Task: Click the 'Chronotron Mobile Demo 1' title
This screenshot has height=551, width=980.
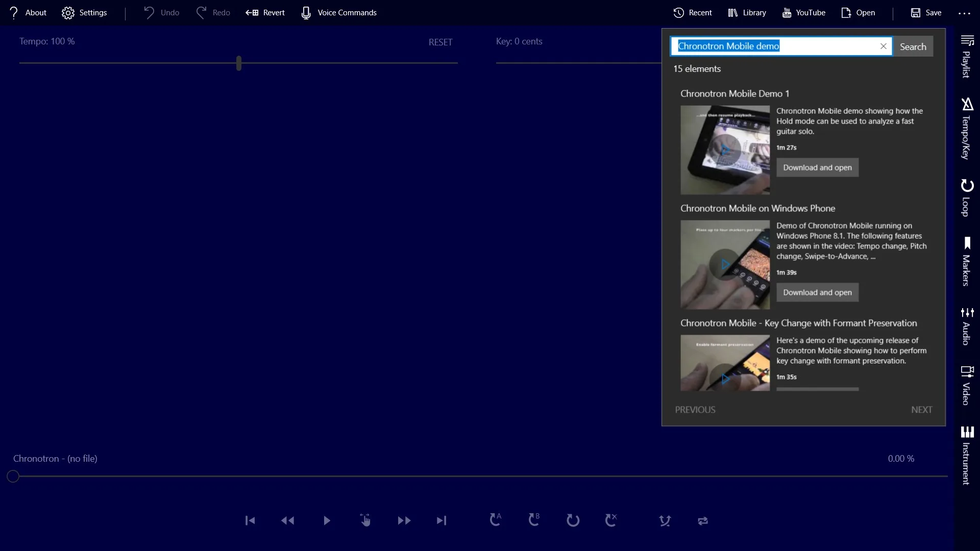Action: 734,93
